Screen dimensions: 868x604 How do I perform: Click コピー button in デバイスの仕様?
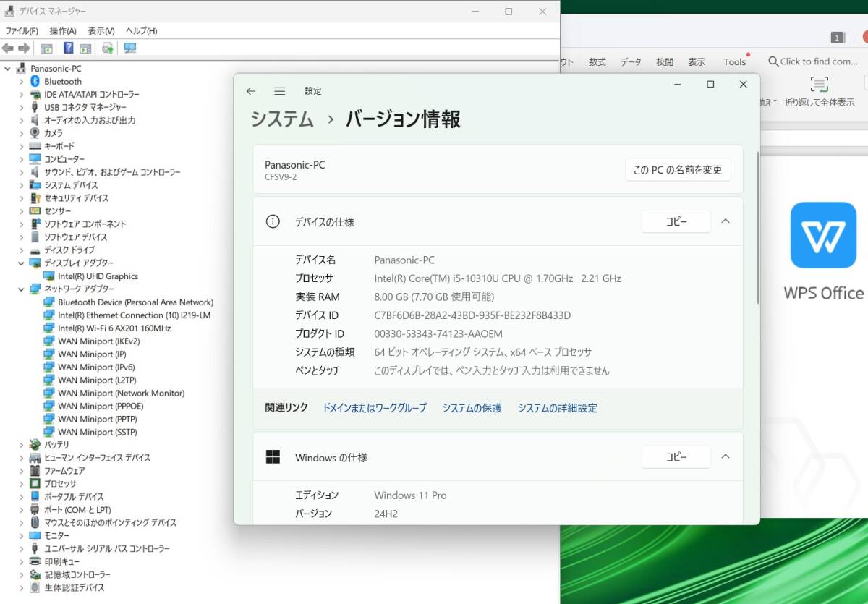(x=676, y=221)
